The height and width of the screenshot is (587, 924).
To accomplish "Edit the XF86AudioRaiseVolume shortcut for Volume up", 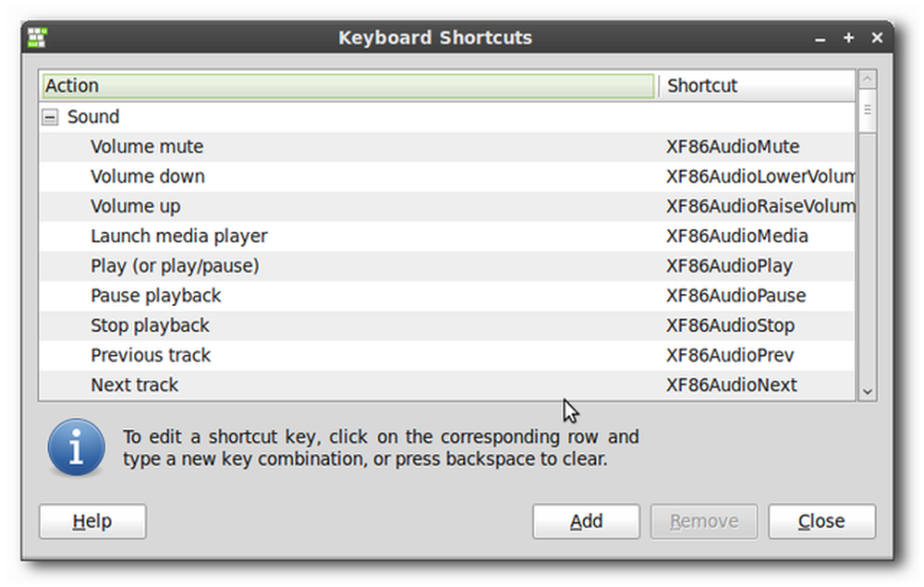I will pos(760,206).
